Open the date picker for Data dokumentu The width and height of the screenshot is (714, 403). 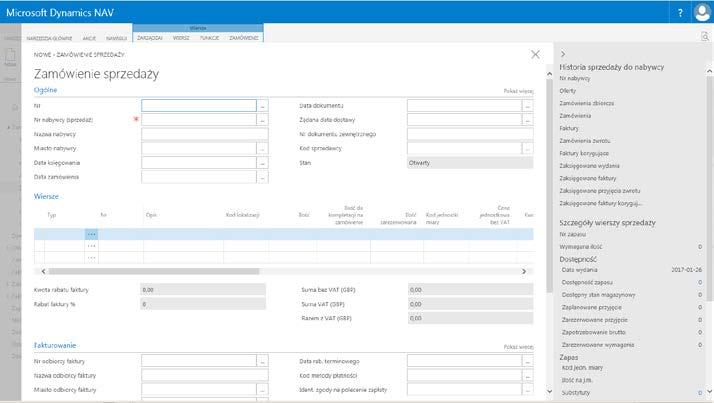pyautogui.click(x=527, y=106)
